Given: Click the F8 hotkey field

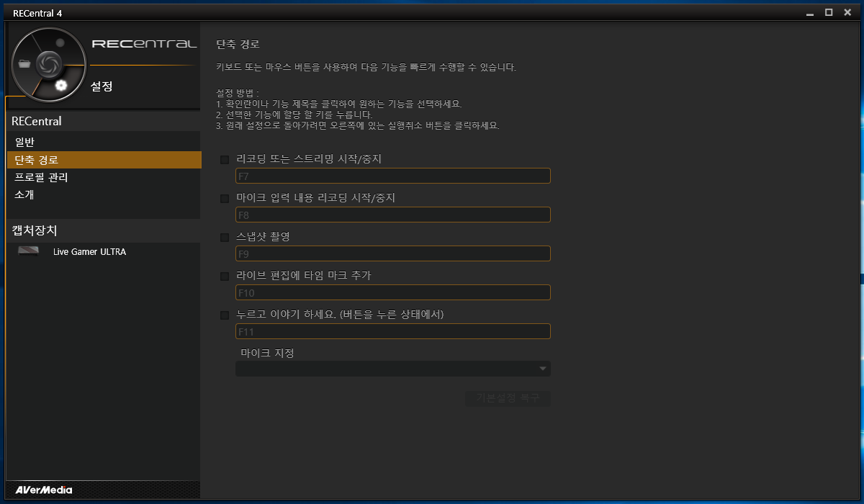Looking at the screenshot, I should (x=393, y=215).
